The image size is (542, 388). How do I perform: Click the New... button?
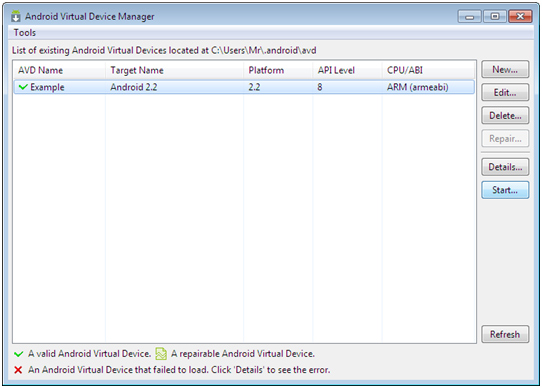(x=505, y=70)
